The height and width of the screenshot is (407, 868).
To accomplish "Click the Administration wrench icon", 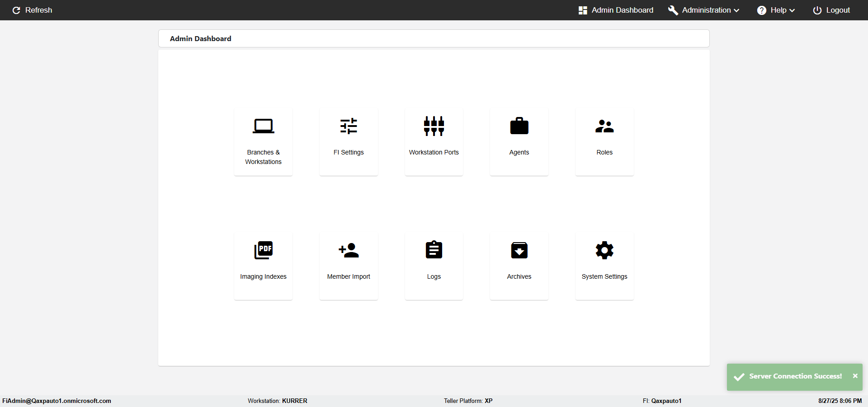I will (x=673, y=10).
